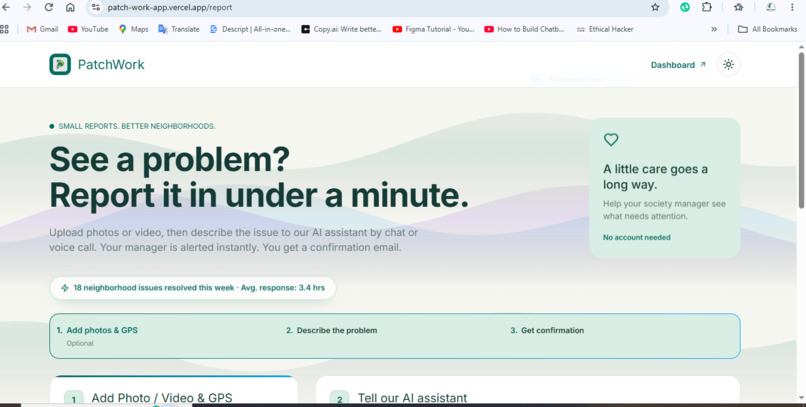Viewport: 806px width, 407px height.
Task: Open site information icon in address bar
Action: click(96, 7)
